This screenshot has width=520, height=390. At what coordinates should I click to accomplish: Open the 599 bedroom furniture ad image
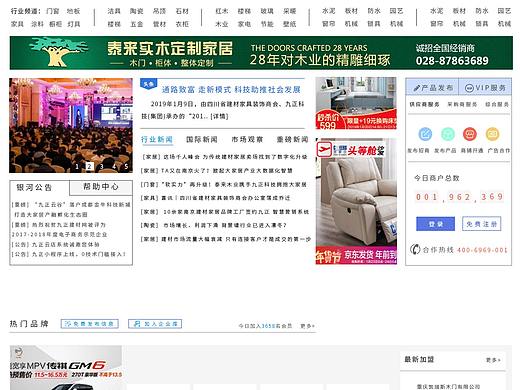tap(356, 103)
